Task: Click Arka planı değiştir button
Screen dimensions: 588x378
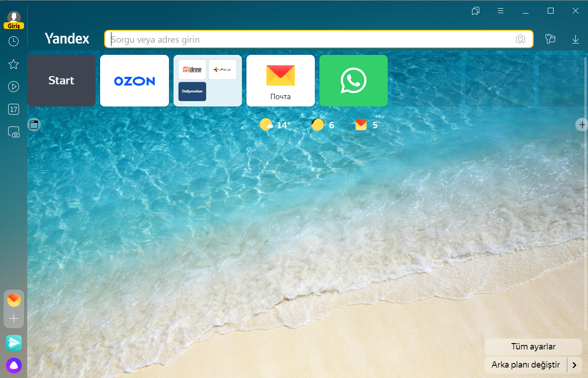Action: tap(525, 365)
